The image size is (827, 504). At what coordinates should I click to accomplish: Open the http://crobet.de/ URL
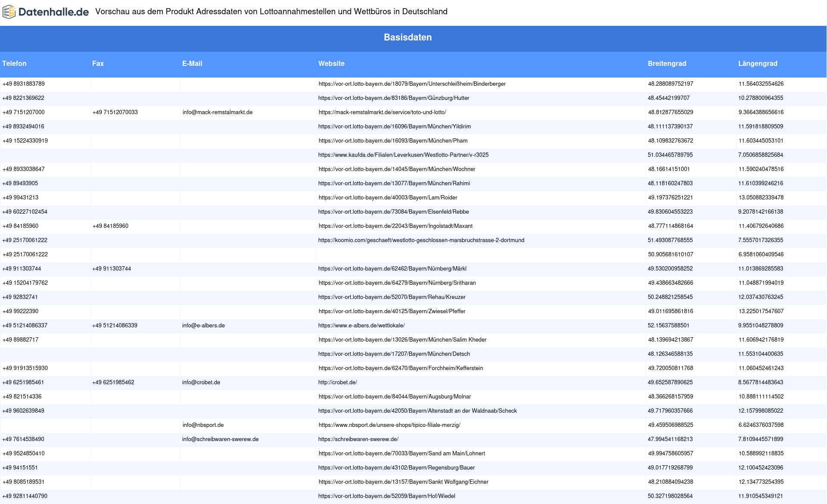click(x=338, y=383)
